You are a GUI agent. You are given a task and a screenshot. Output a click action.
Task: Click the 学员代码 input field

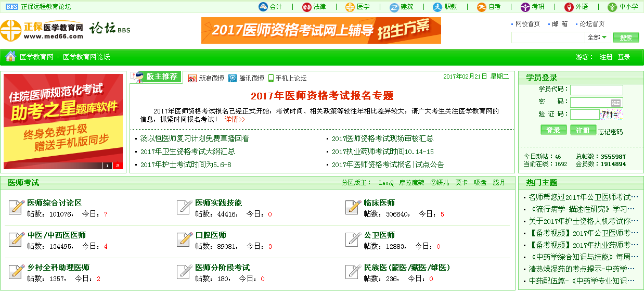(596, 90)
